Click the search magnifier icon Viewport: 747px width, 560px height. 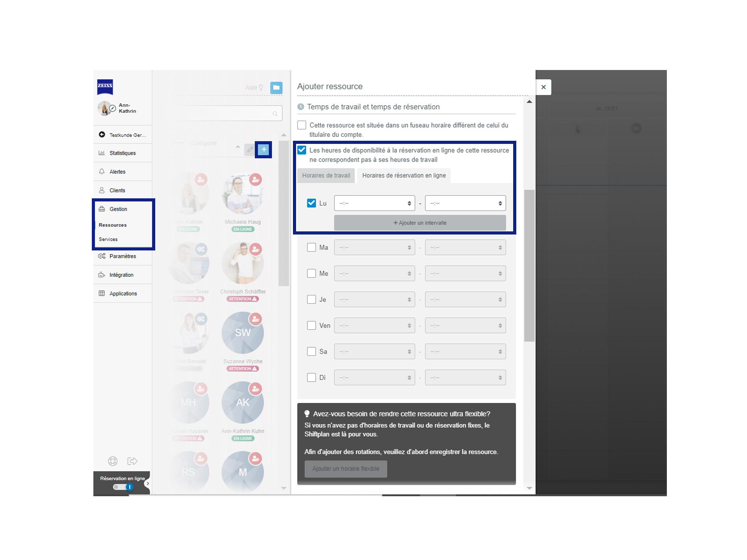point(275,114)
